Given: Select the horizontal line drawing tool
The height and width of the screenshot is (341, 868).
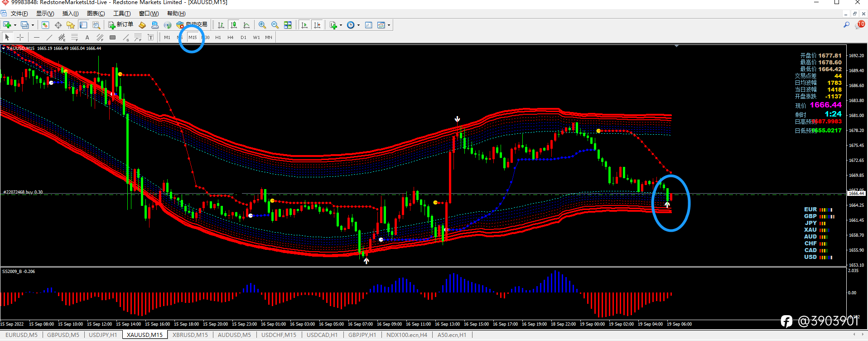Looking at the screenshot, I should (x=37, y=37).
